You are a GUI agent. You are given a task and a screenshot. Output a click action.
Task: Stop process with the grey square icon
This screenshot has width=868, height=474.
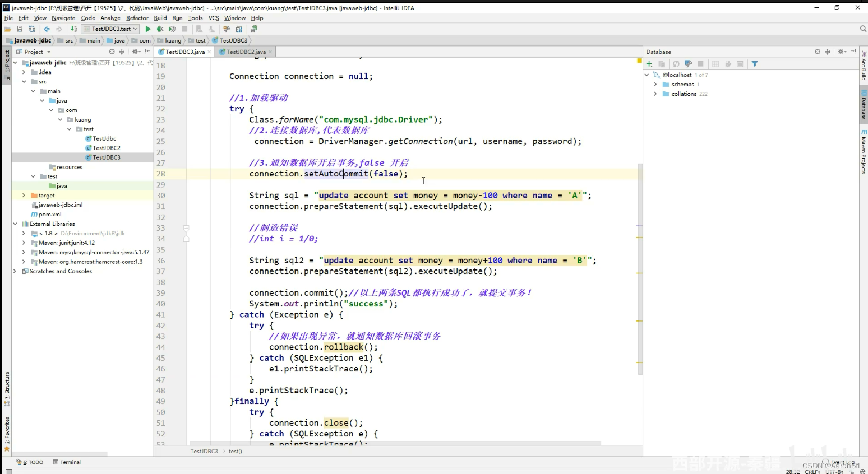click(x=184, y=29)
